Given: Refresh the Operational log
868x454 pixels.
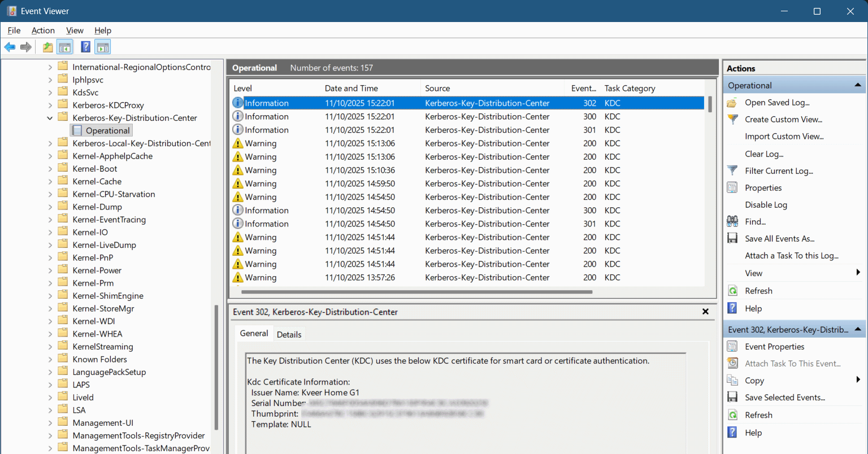Looking at the screenshot, I should (760, 290).
